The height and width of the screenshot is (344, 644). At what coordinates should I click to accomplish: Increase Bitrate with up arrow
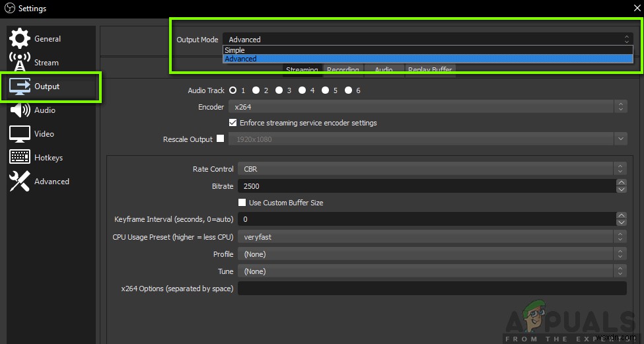622,182
